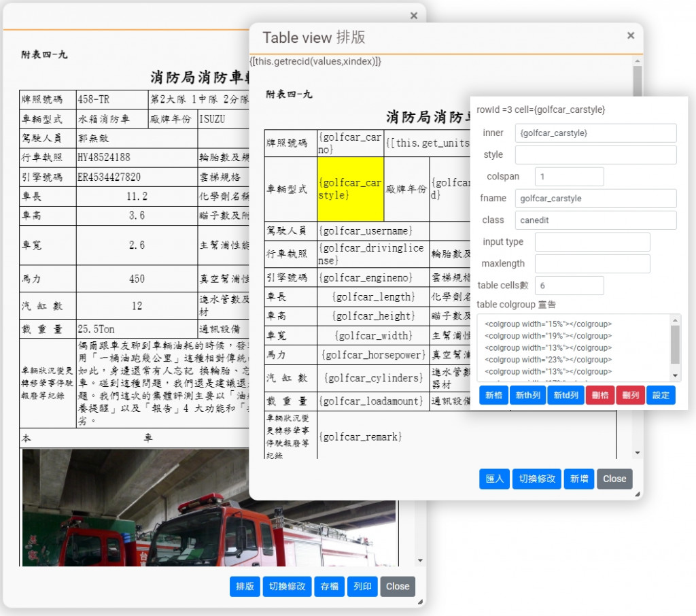Click the Table view dialog resize grip

click(x=638, y=494)
